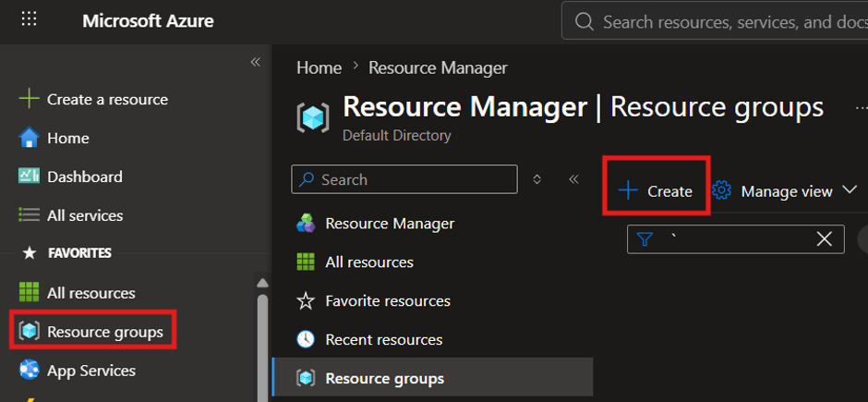868x402 pixels.
Task: Click the large Resource Manager header icon
Action: tap(313, 116)
